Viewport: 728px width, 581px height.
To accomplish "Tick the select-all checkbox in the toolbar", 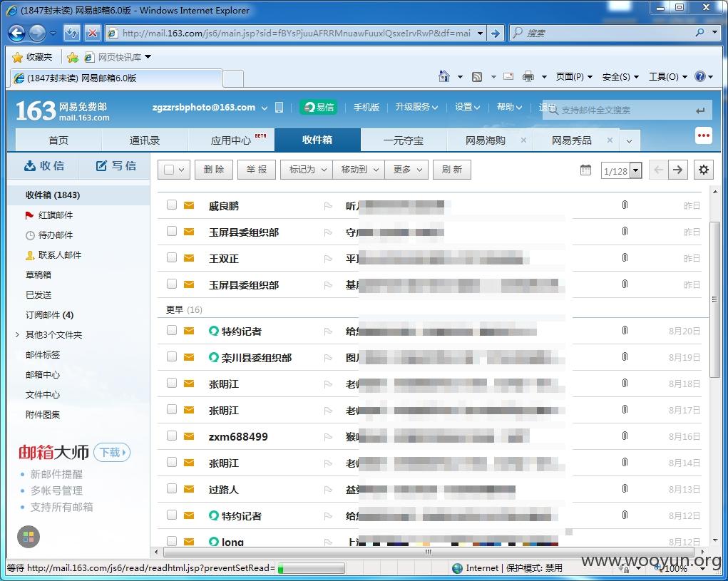I will 169,170.
